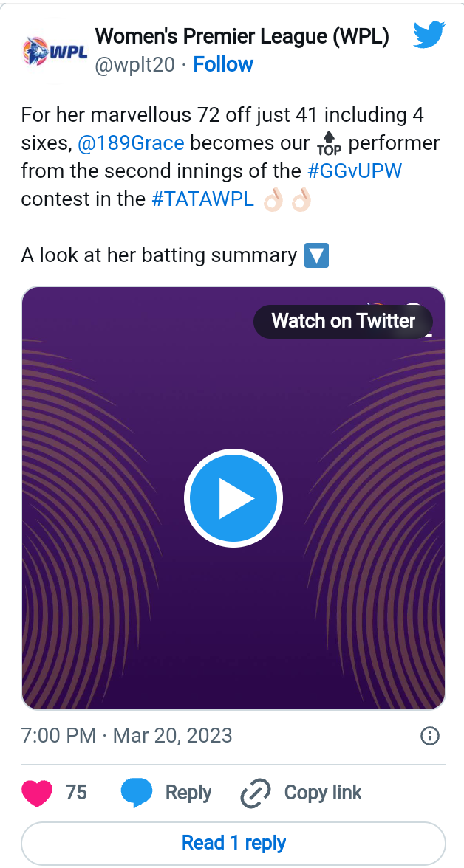Open the #TATAWPL hashtag

(202, 199)
